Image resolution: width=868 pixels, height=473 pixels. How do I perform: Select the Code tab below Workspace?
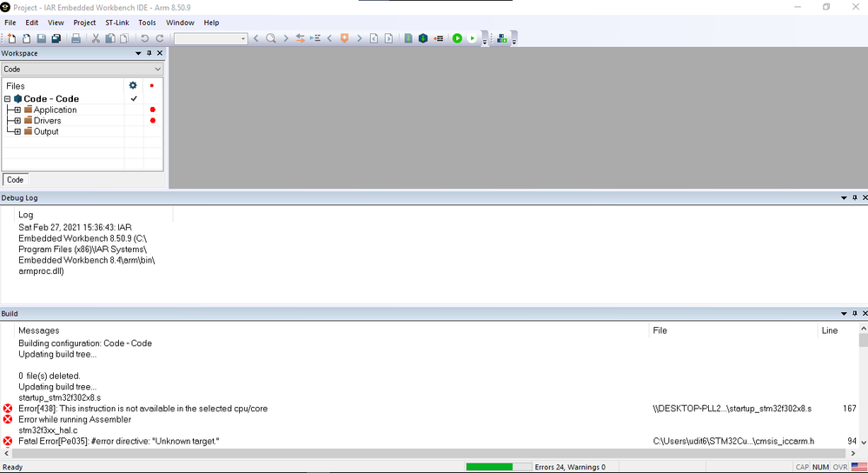pos(15,179)
